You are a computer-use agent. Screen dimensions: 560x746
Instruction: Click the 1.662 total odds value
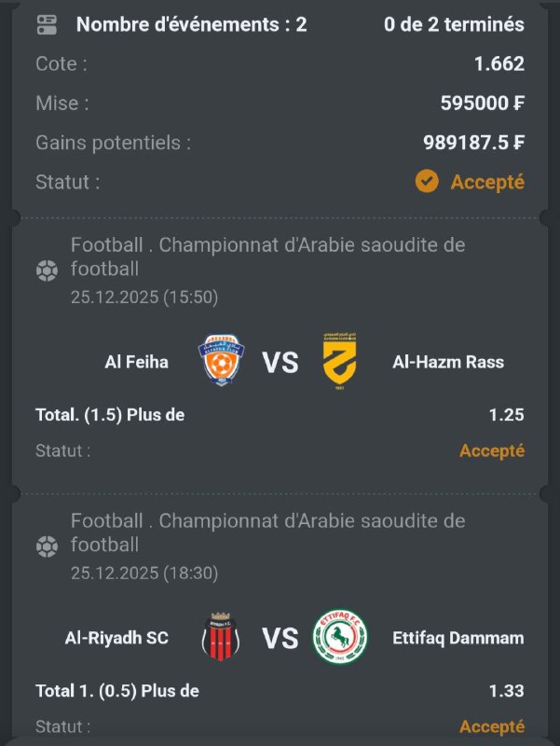(499, 64)
